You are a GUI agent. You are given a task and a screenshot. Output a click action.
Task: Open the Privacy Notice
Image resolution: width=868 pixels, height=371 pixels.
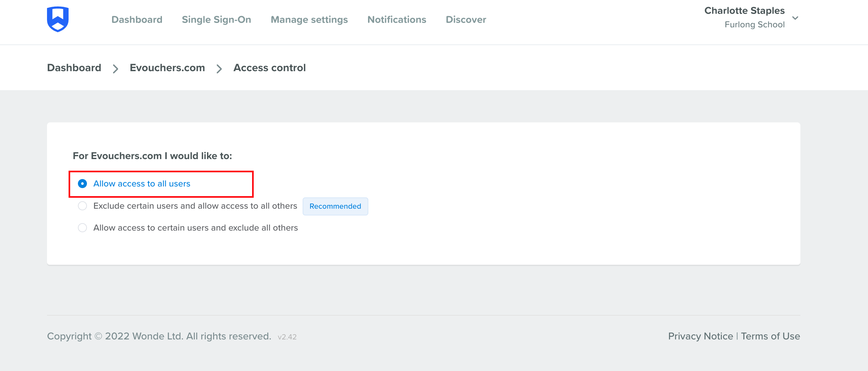tap(701, 336)
